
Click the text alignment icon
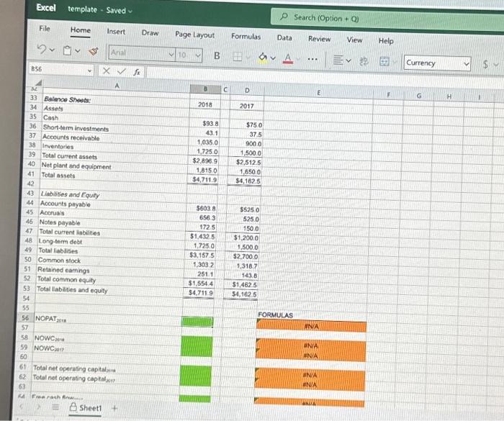[x=338, y=60]
